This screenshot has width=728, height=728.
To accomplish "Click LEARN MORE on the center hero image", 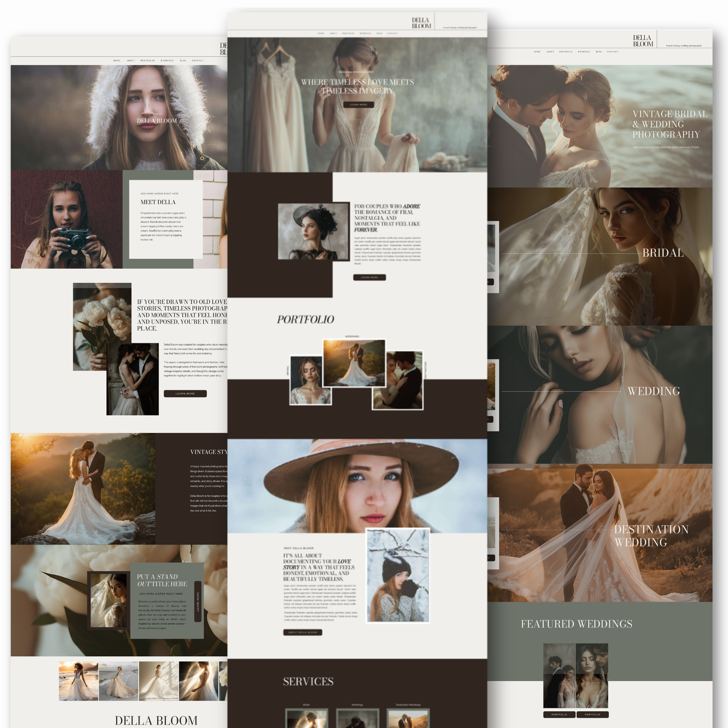I will pos(359,105).
